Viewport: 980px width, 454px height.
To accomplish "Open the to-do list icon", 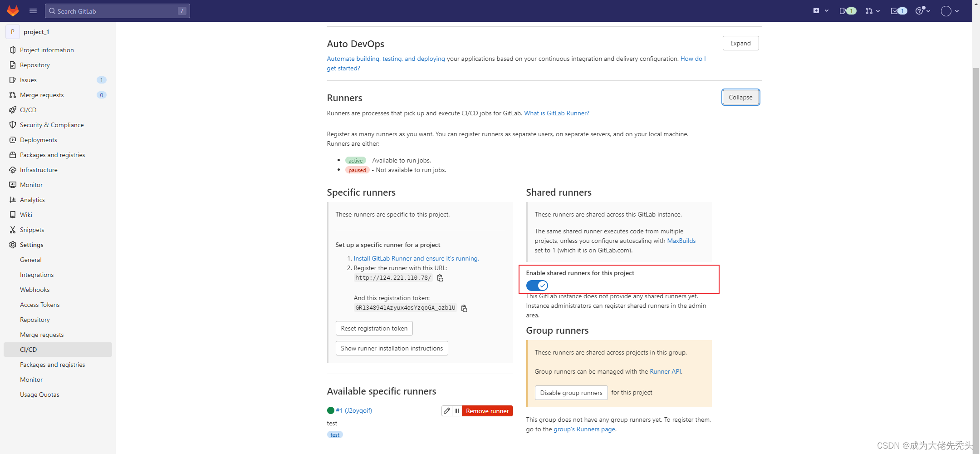I will click(x=899, y=11).
